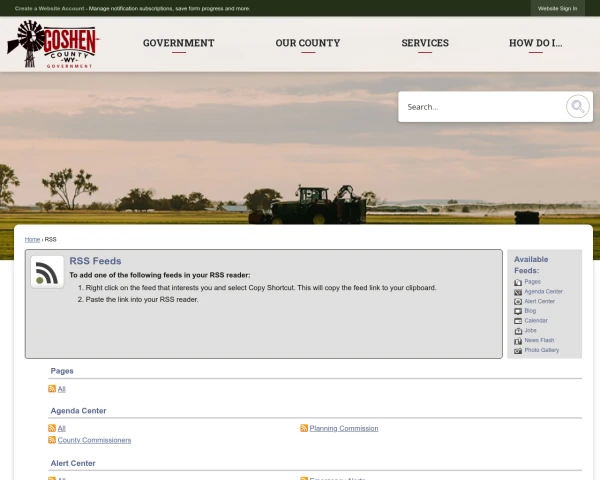Open the Jobs feed link in sidebar

tap(530, 330)
